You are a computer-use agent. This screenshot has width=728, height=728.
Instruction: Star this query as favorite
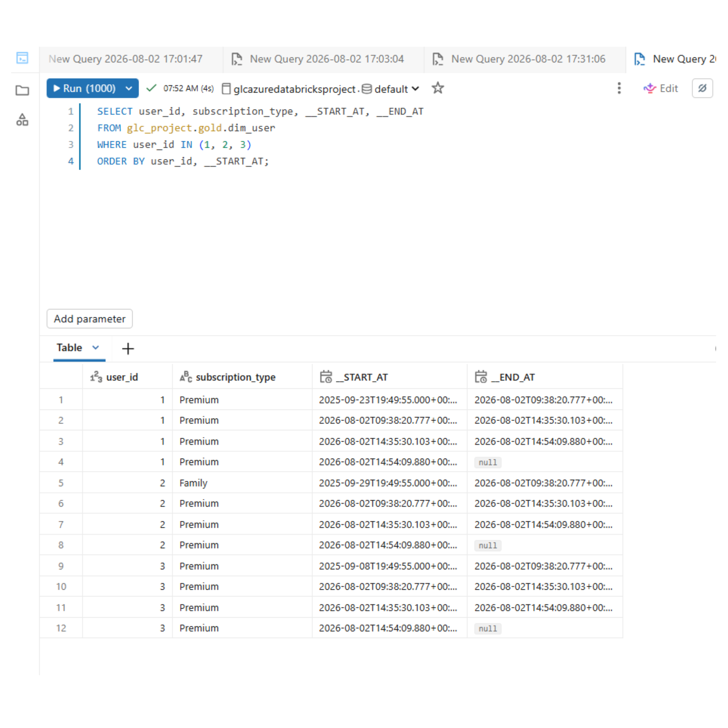pos(438,88)
